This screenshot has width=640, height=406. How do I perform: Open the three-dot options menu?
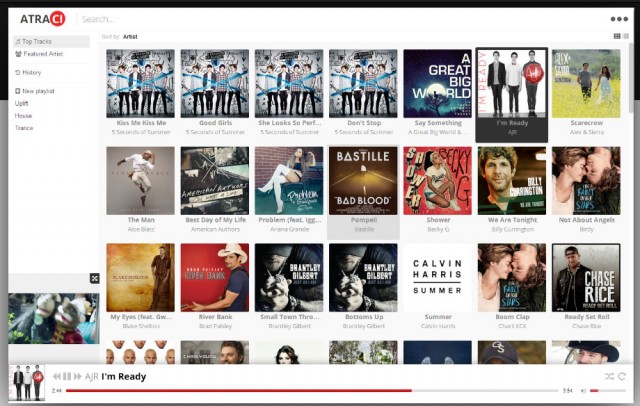pyautogui.click(x=619, y=19)
